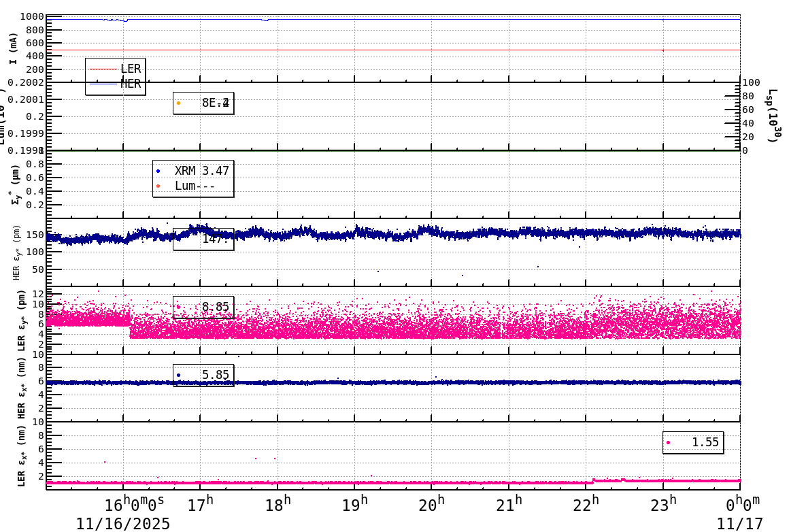The image size is (789, 532).
Task: Click the 20h time axis label
Action: tap(432, 504)
